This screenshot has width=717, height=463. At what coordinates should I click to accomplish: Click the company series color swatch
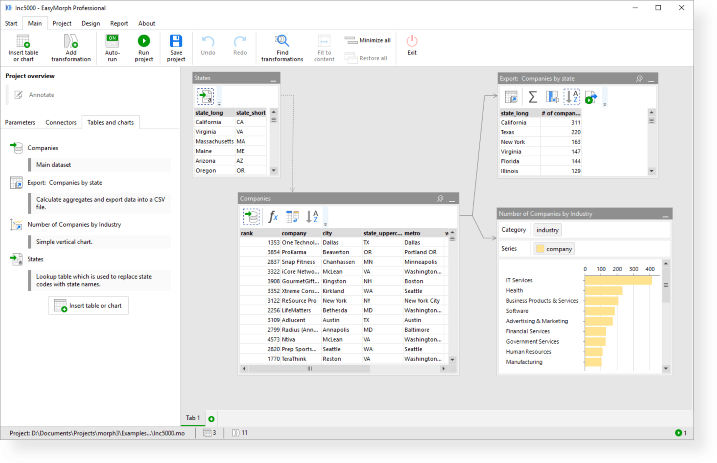pyautogui.click(x=540, y=249)
